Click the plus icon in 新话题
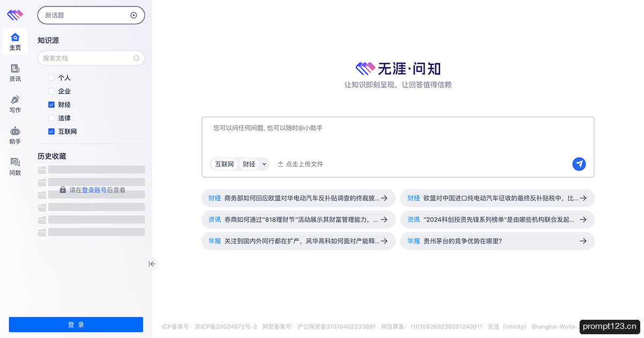The width and height of the screenshot is (644, 338). 134,15
